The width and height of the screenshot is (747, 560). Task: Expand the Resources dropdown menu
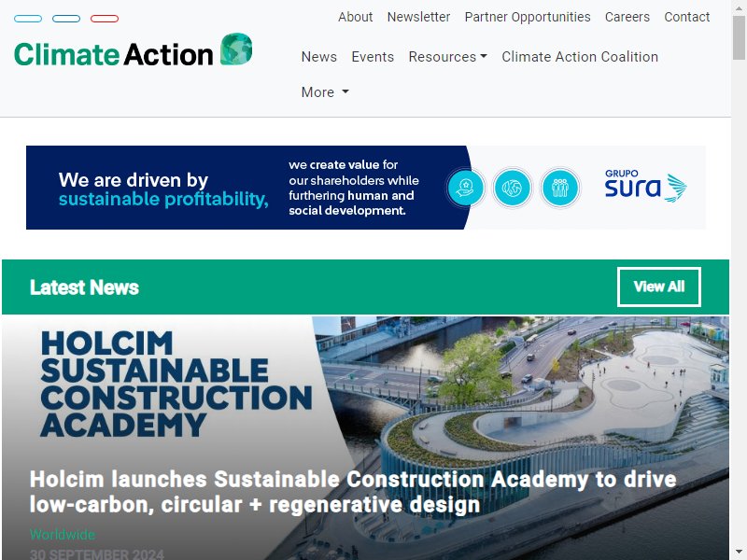coord(448,57)
